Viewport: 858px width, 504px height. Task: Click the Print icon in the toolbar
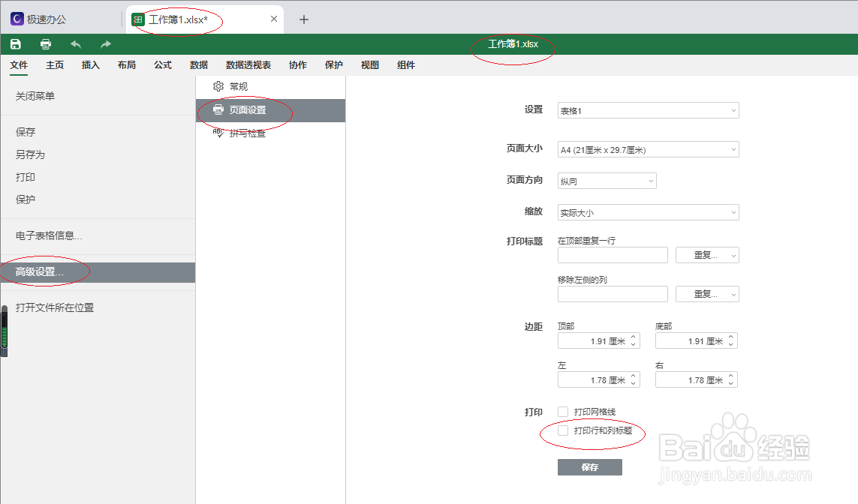coord(45,43)
